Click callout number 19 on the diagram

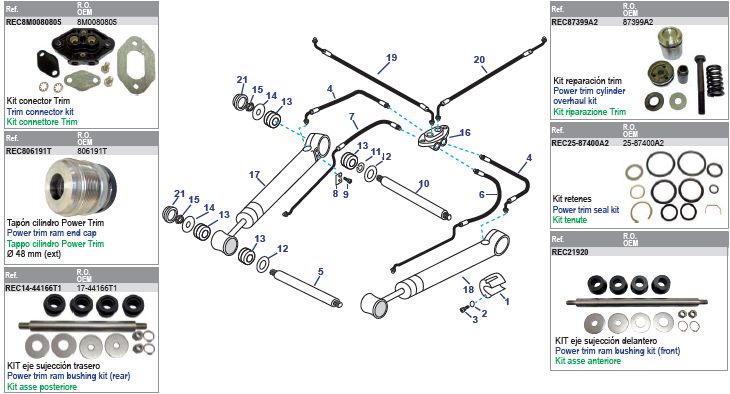point(392,58)
